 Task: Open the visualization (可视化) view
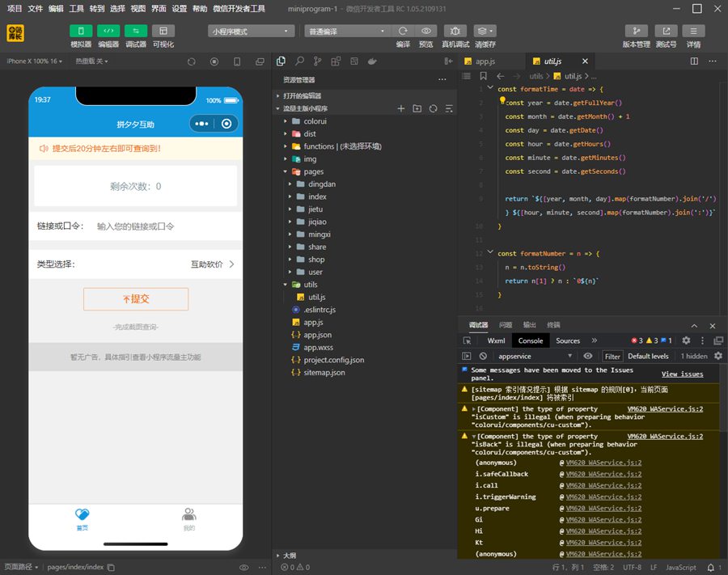163,31
